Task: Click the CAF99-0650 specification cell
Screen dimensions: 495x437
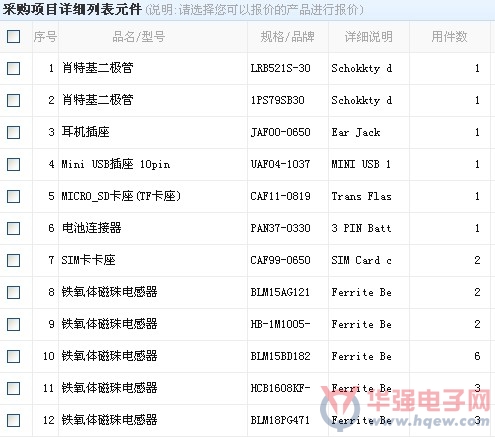Action: pos(280,260)
